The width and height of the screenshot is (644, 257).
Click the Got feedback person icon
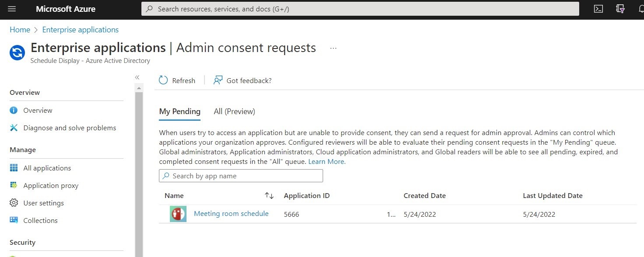click(x=218, y=80)
